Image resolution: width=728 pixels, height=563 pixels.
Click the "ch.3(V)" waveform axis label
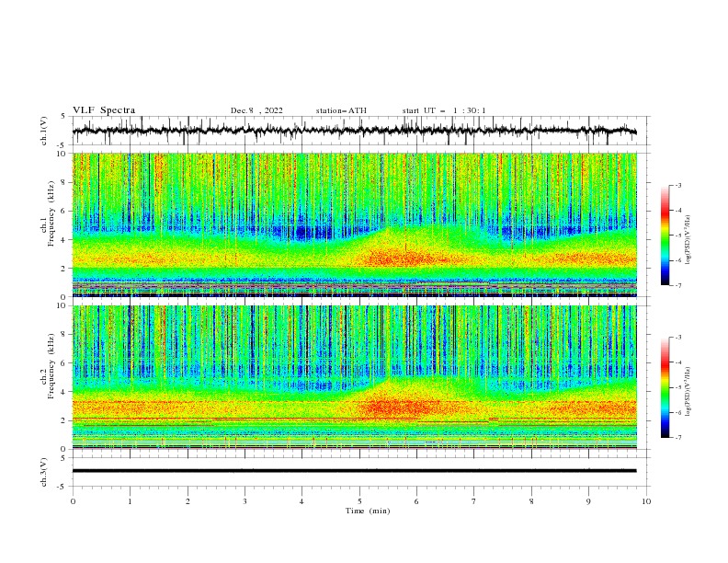coord(44,472)
